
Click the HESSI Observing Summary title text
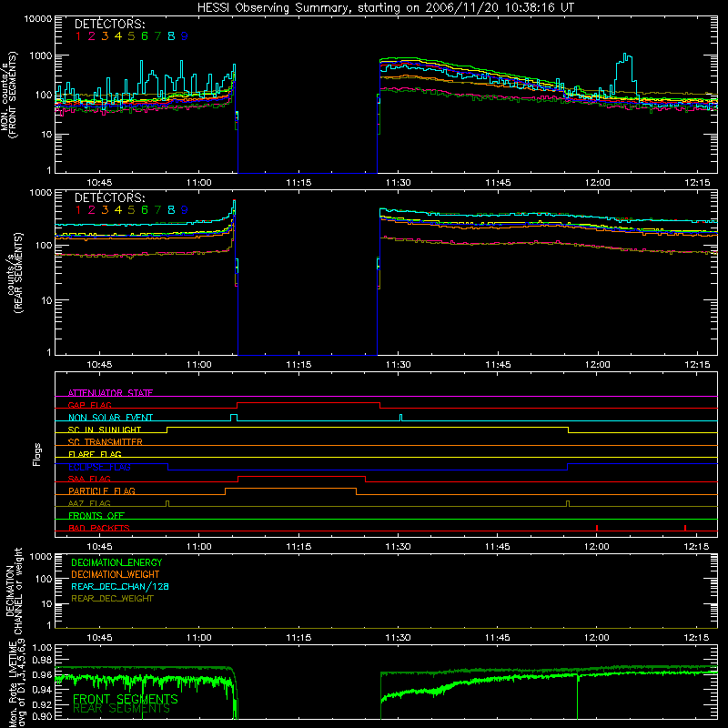(385, 8)
